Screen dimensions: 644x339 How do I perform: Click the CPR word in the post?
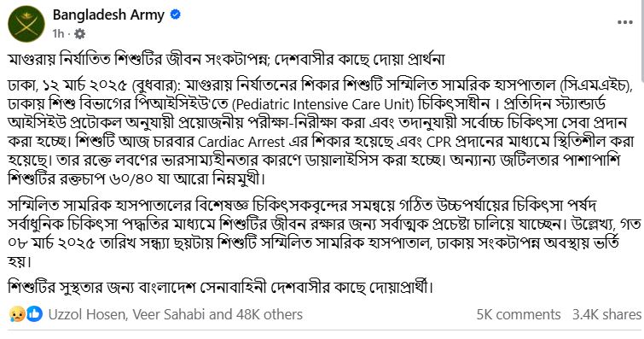(x=440, y=142)
